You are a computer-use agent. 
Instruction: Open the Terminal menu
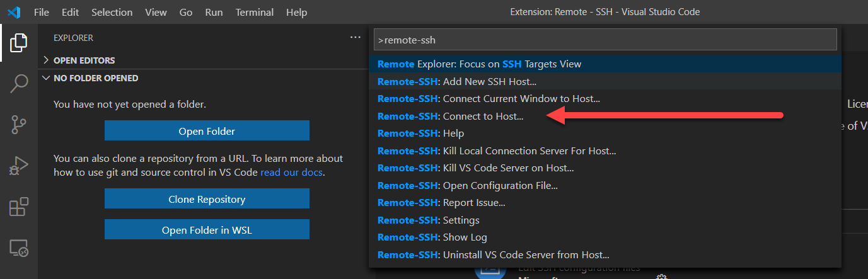pos(255,12)
